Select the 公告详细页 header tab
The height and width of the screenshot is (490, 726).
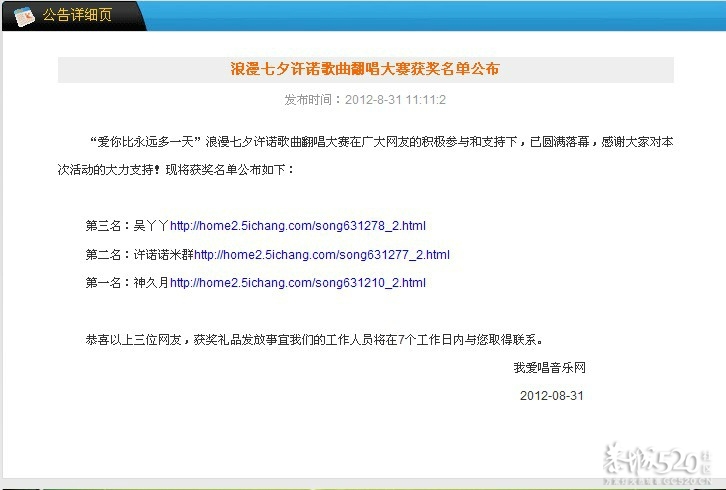(x=74, y=16)
